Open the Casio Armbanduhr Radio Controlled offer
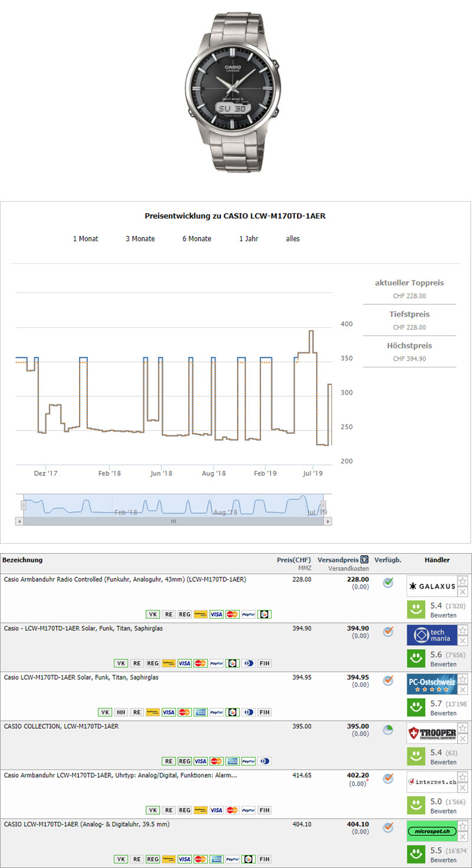This screenshot has height=868, width=472. (x=125, y=580)
